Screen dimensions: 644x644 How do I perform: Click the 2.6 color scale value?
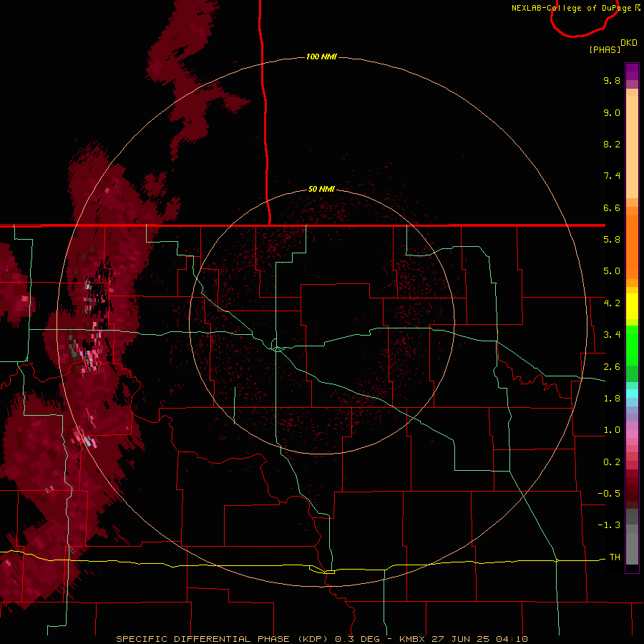pos(612,367)
